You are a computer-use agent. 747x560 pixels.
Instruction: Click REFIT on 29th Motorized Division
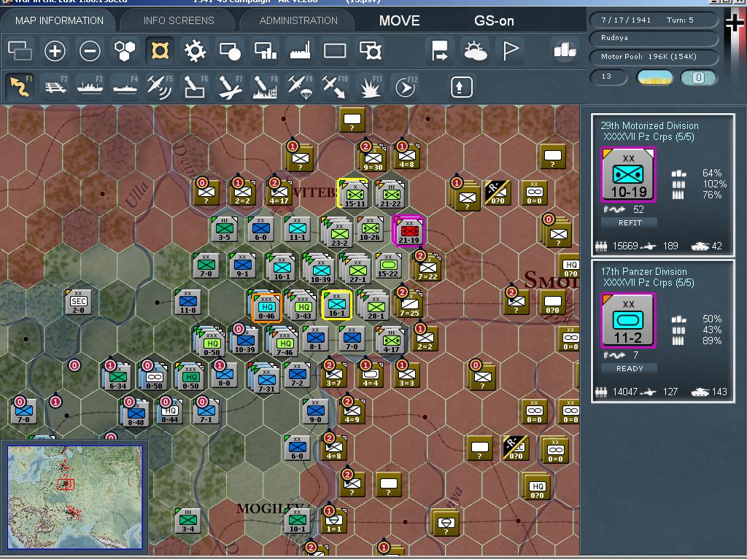[630, 223]
